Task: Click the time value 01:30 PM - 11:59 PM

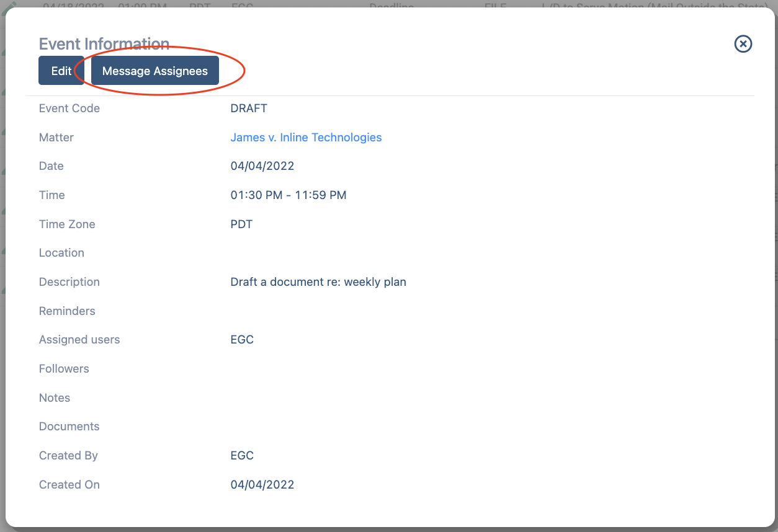Action: [x=288, y=195]
